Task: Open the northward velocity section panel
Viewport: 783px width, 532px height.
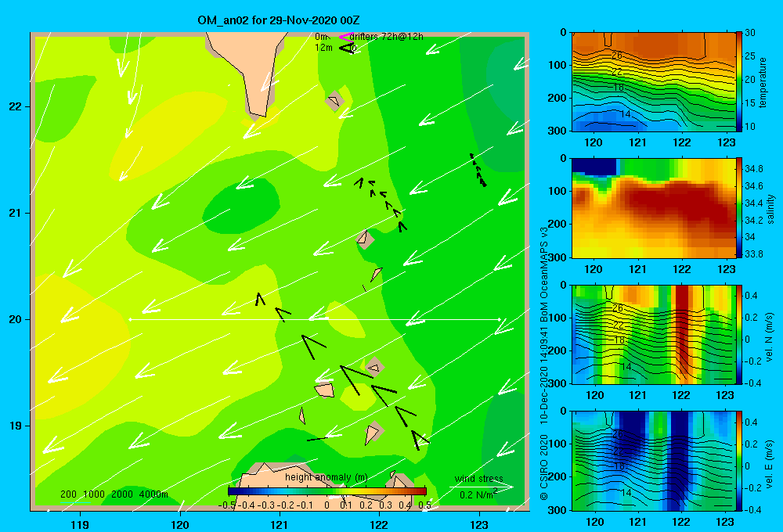Action: pyautogui.click(x=654, y=334)
